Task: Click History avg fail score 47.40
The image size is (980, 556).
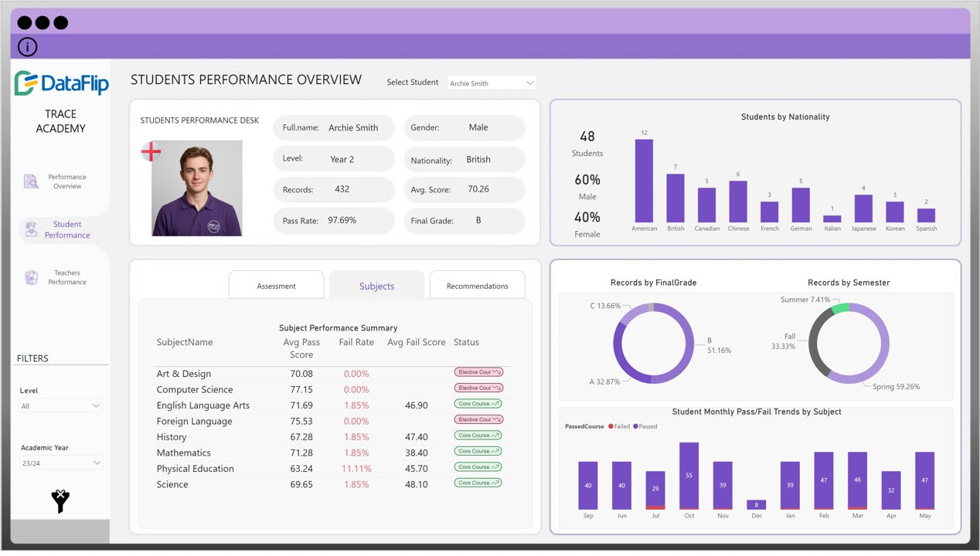Action: tap(416, 437)
